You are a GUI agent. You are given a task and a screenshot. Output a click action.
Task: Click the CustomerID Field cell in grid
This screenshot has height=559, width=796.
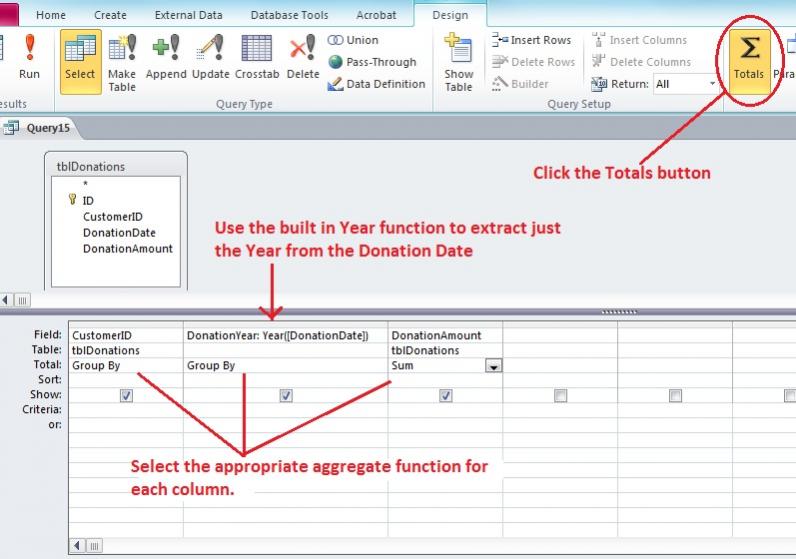tap(126, 335)
